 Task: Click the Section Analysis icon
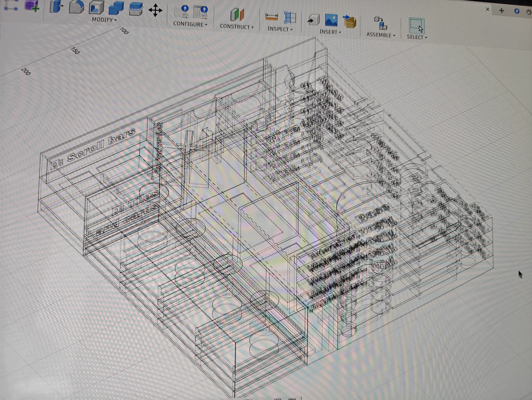tap(290, 18)
